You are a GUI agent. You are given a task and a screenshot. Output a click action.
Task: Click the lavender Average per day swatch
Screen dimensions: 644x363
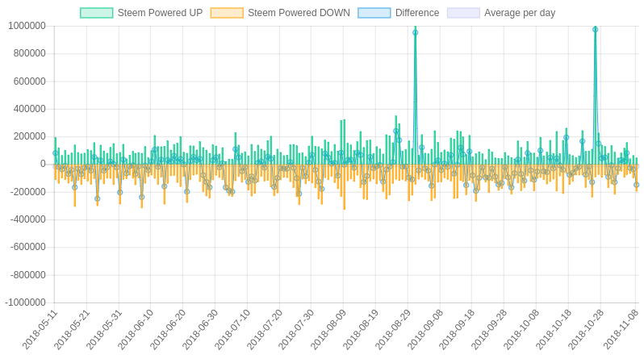pyautogui.click(x=463, y=13)
